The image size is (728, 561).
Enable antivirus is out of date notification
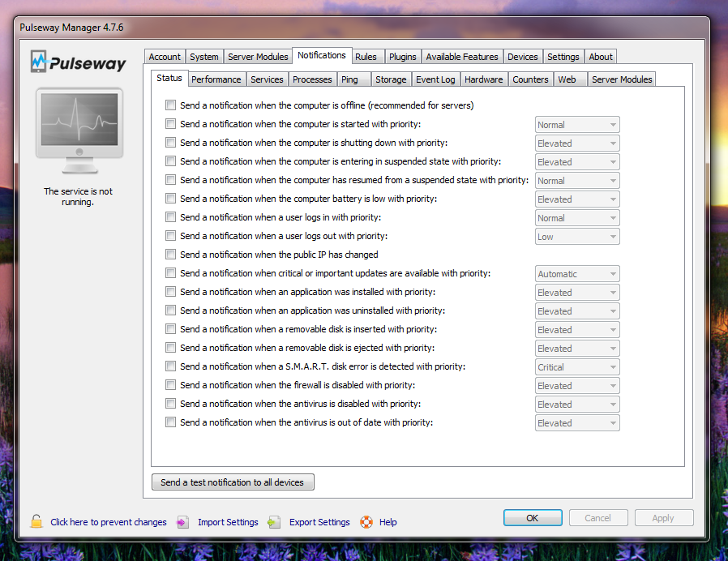[x=171, y=422]
